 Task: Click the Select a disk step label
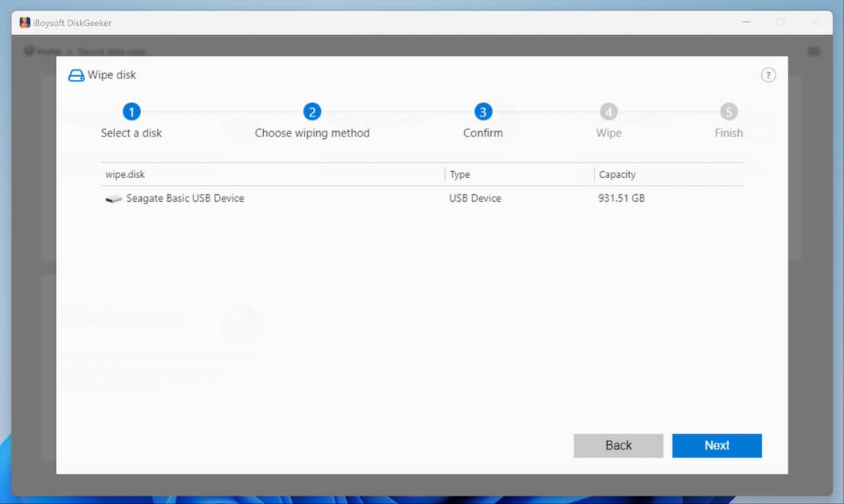[131, 133]
